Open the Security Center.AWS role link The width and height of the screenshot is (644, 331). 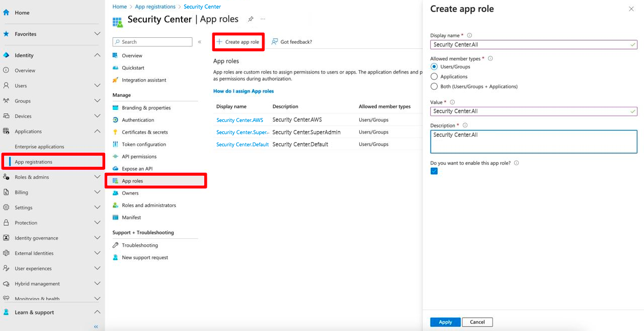(239, 120)
